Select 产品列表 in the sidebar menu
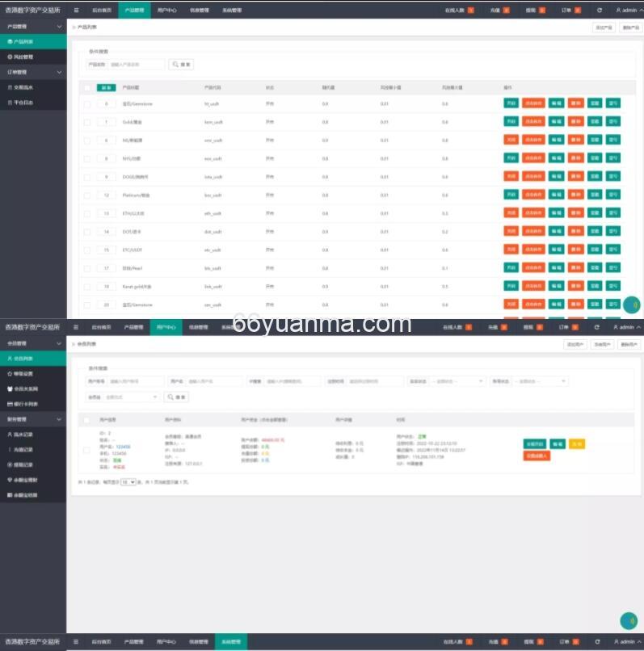This screenshot has height=651, width=644. coord(32,41)
